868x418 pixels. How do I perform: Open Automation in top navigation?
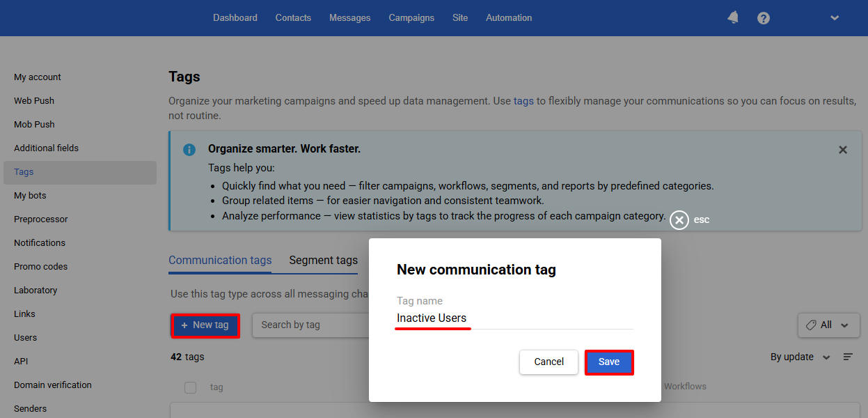point(509,18)
